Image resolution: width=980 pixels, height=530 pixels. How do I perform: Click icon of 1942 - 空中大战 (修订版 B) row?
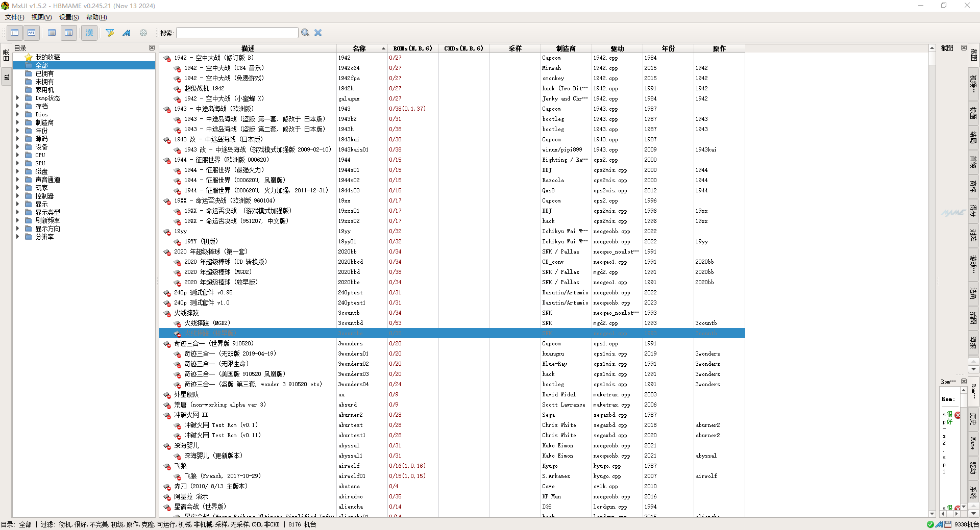click(x=167, y=58)
